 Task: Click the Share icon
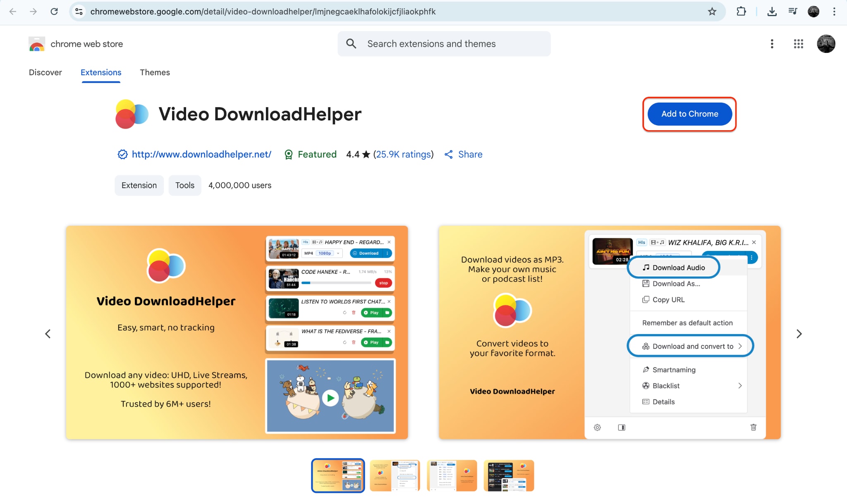tap(449, 154)
